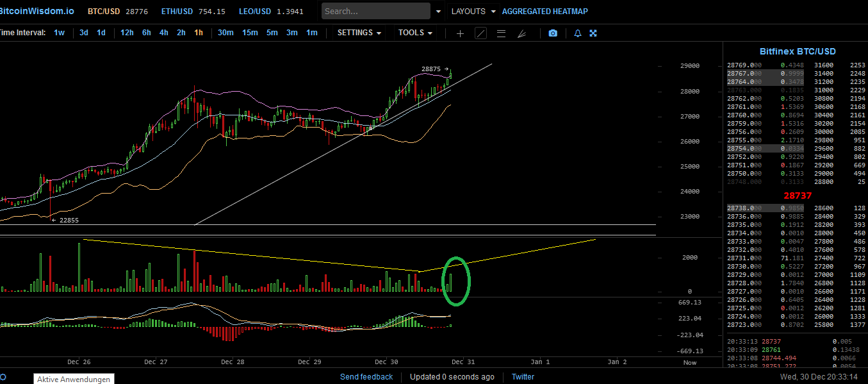Expand the LAYOUTS dropdown
The width and height of the screenshot is (868, 384).
coord(473,11)
